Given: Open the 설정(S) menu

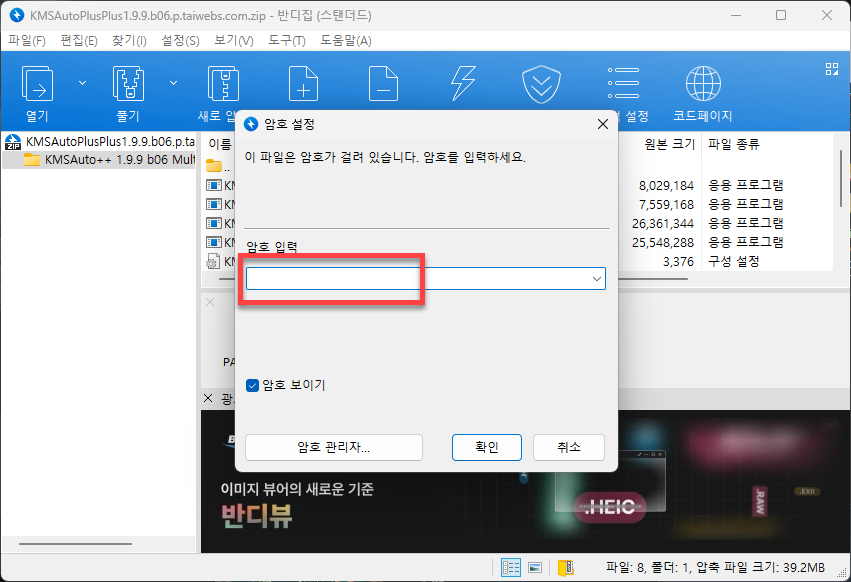Looking at the screenshot, I should pos(180,41).
